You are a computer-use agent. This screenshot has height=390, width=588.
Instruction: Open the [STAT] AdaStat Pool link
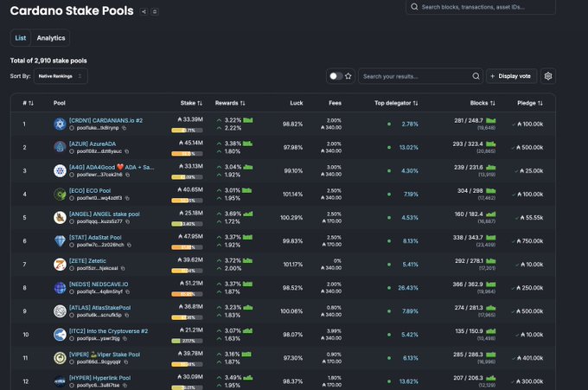95,238
